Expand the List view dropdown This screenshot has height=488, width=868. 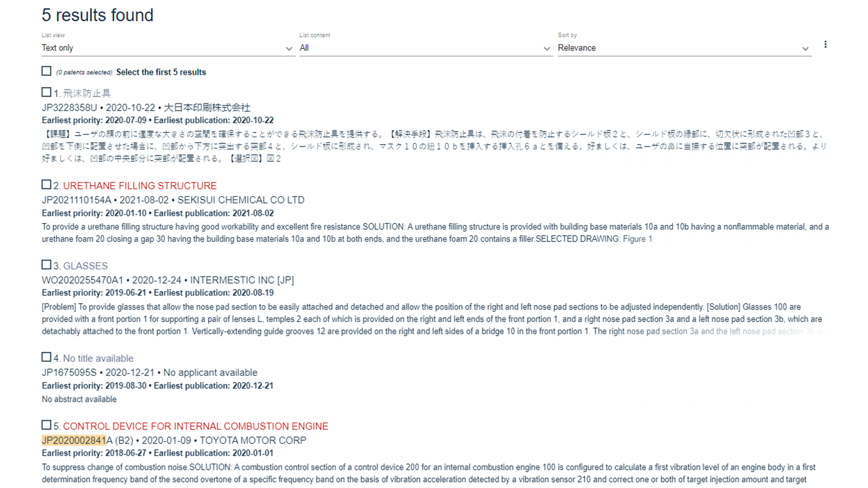click(x=167, y=48)
